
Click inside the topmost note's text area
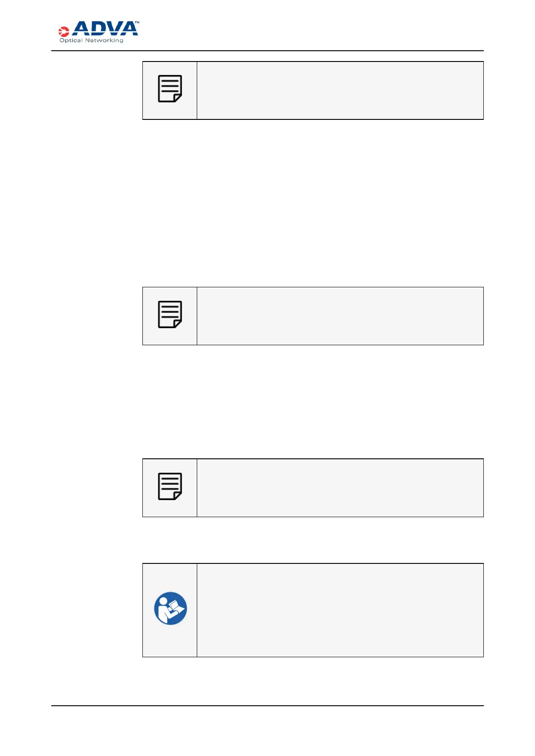[x=340, y=90]
